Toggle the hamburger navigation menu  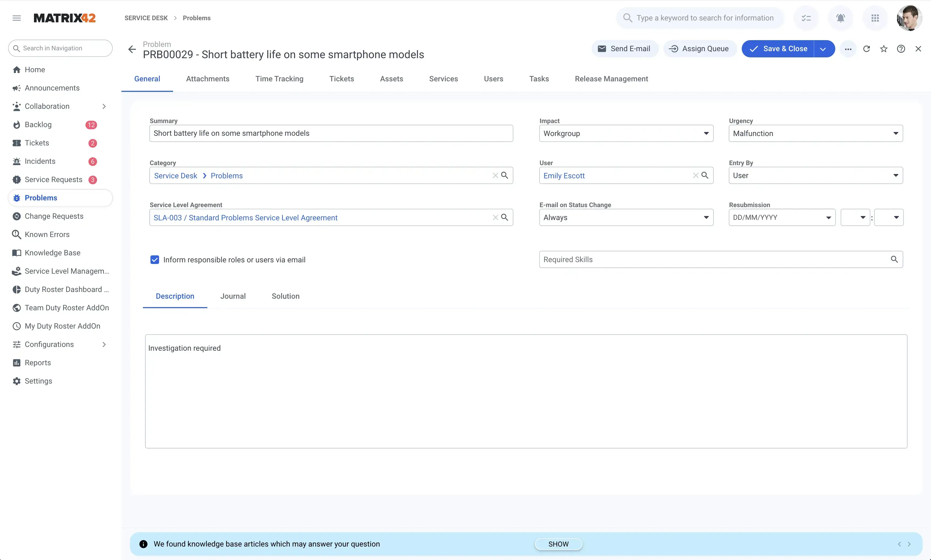coord(17,18)
